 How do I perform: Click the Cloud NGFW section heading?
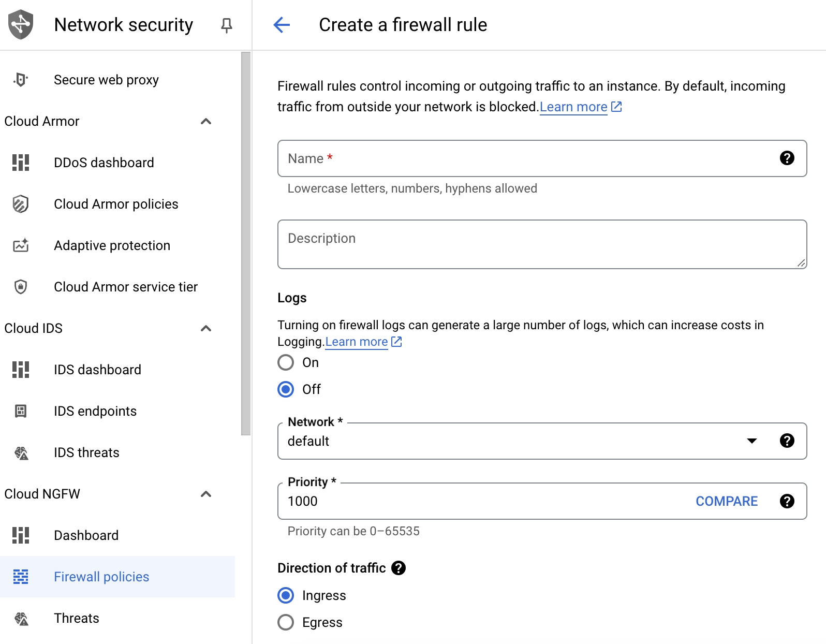tap(42, 494)
